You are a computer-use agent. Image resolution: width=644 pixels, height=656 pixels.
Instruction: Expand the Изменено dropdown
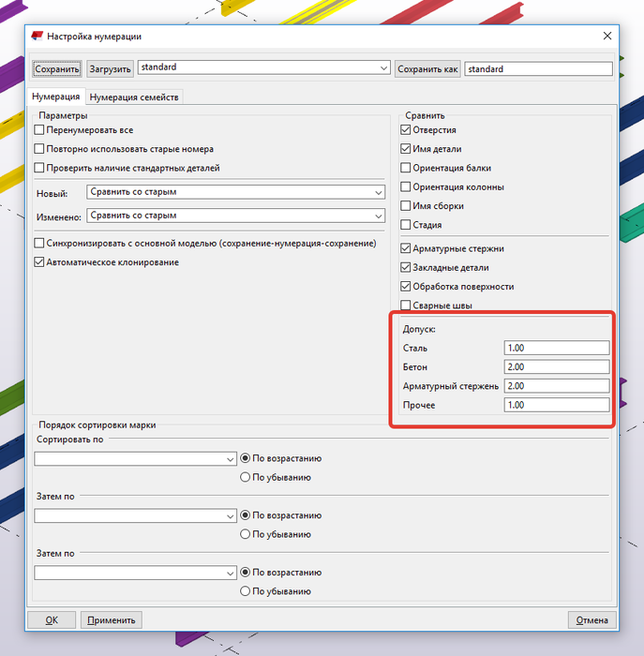236,216
